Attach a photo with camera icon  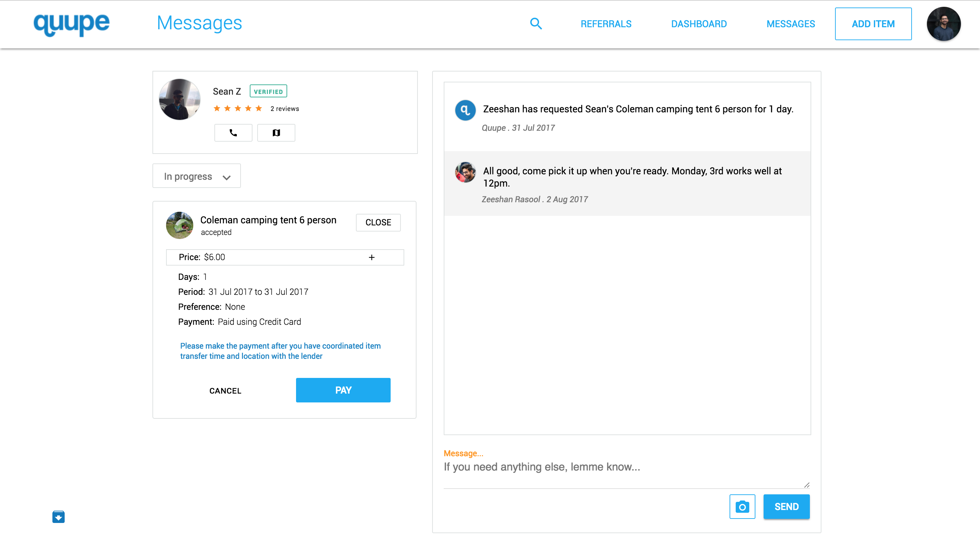[x=742, y=507]
